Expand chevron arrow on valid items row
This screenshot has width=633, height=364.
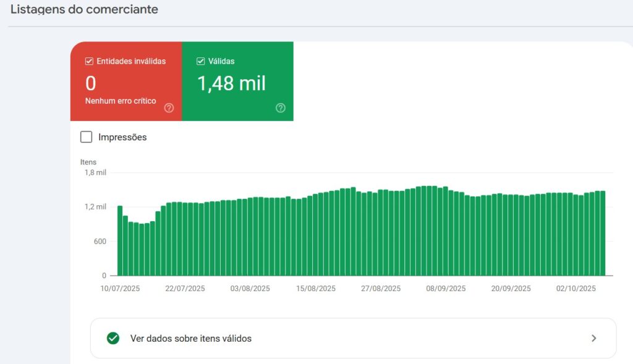click(593, 338)
